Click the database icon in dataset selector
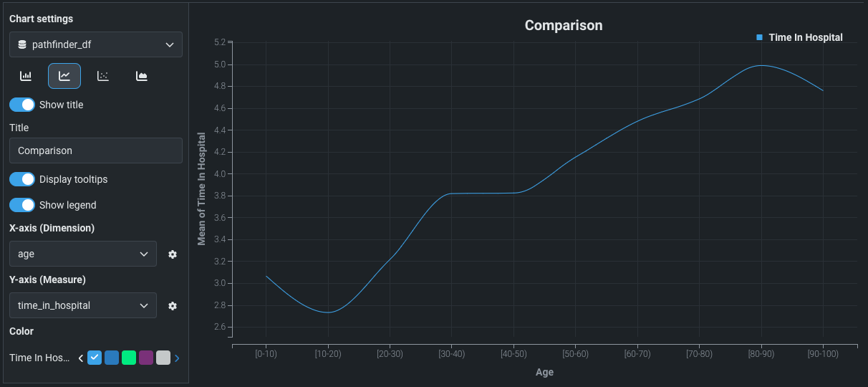The width and height of the screenshot is (868, 387). tap(22, 44)
